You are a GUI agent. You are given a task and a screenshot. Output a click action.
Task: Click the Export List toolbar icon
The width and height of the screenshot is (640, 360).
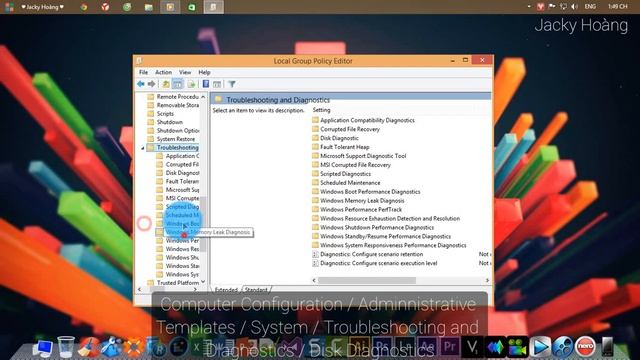[191, 84]
